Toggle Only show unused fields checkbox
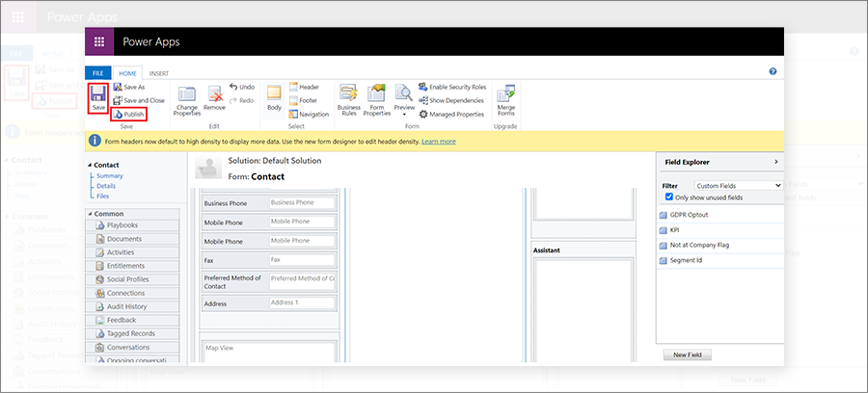 pyautogui.click(x=669, y=196)
